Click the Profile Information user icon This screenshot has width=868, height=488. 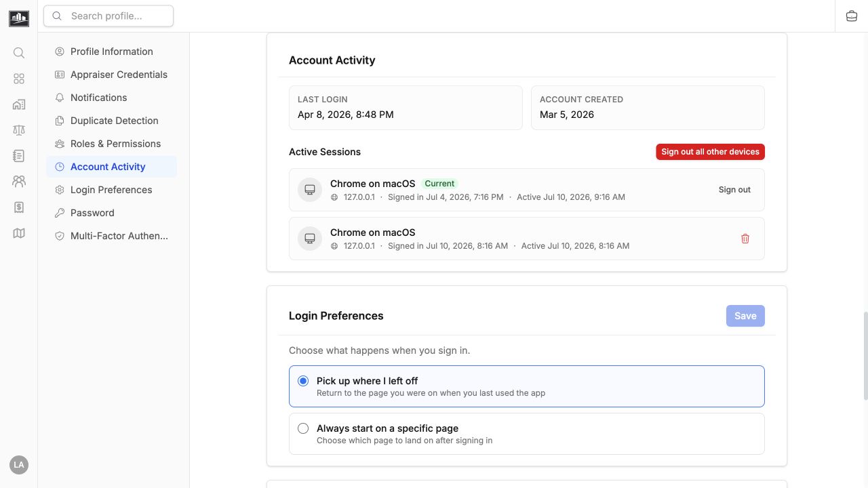point(60,52)
